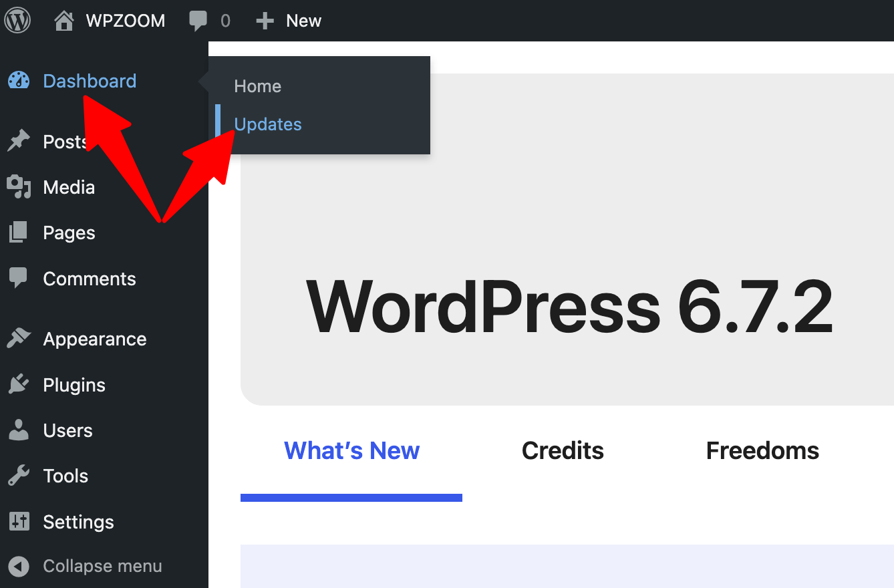Click the Comments menu item
This screenshot has width=894, height=588.
click(x=89, y=279)
